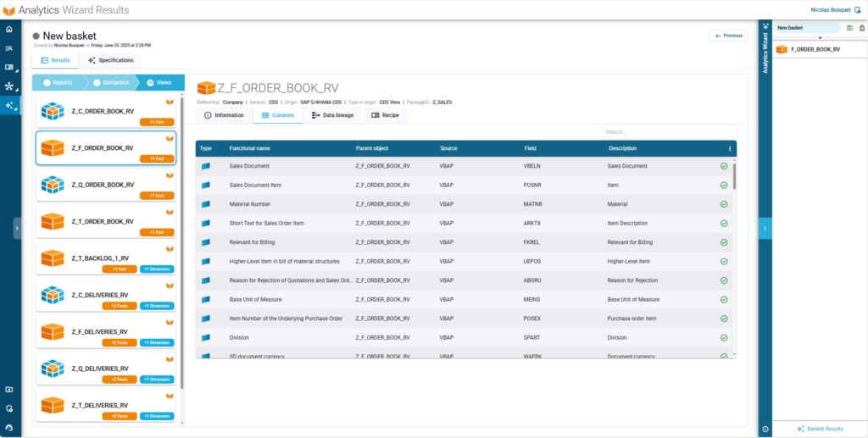Open user profile icon next to Nicolas Busquet

point(860,9)
